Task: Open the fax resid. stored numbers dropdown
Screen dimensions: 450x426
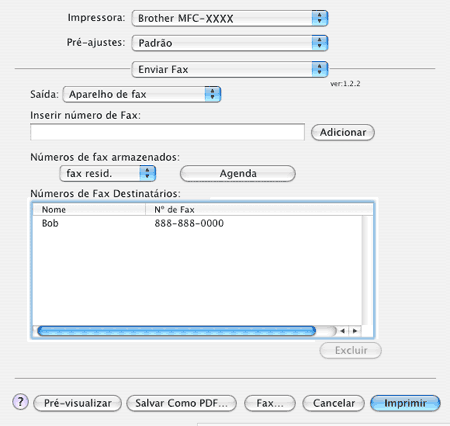Action: [108, 173]
